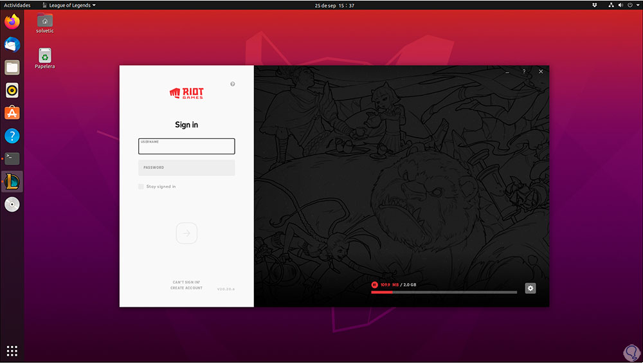Screen dimensions: 643x364
Task: Expand the system menu arrow in top bar
Action: (x=638, y=5)
